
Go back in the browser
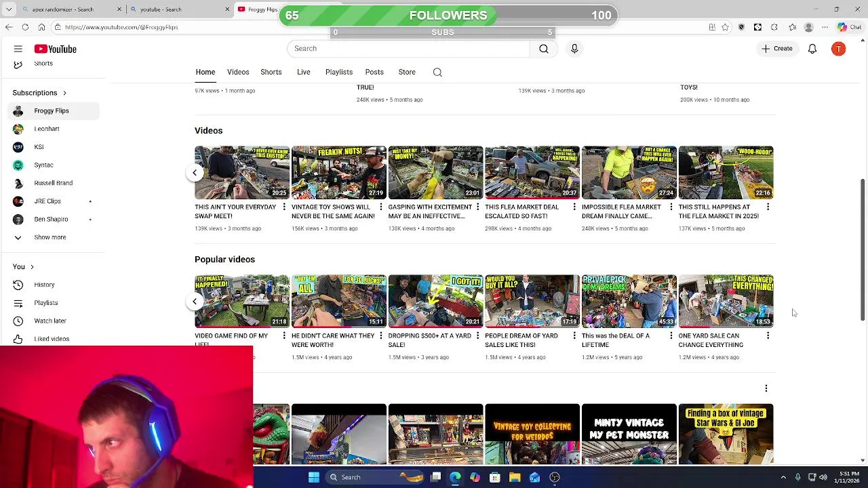pos(9,27)
